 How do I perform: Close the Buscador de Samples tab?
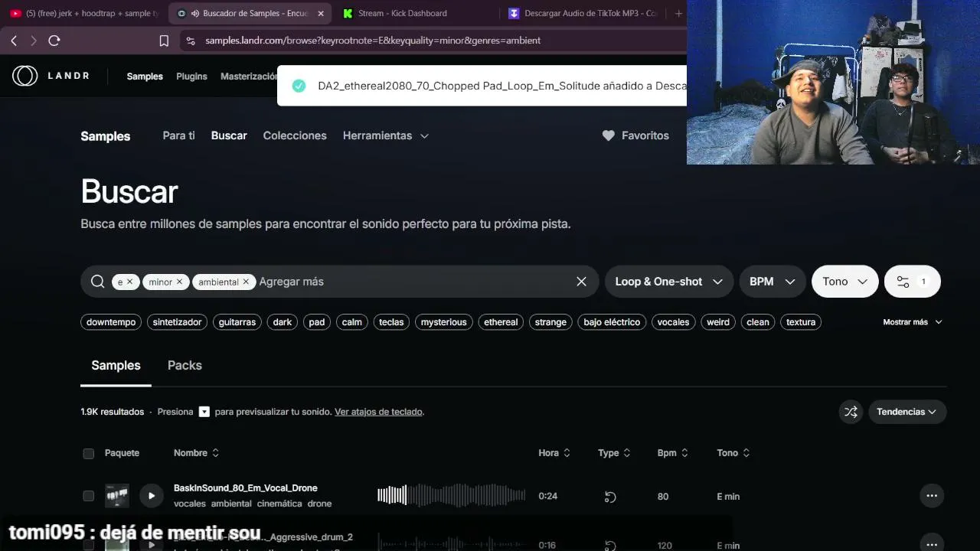pos(321,13)
